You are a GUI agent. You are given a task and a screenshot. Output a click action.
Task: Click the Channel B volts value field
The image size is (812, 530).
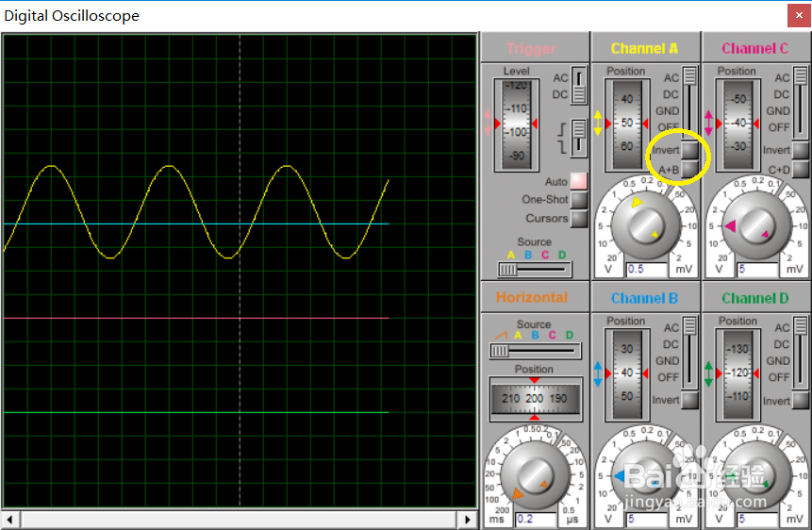pos(647,519)
